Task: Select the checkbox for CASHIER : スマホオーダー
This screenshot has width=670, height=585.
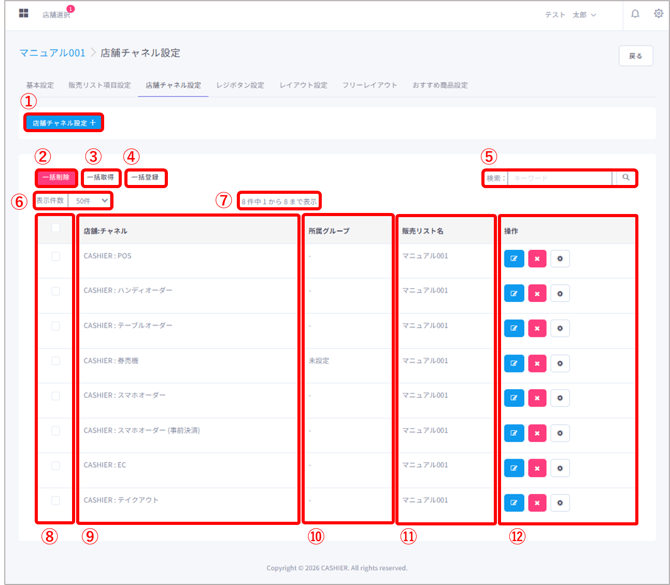Action: tap(56, 396)
